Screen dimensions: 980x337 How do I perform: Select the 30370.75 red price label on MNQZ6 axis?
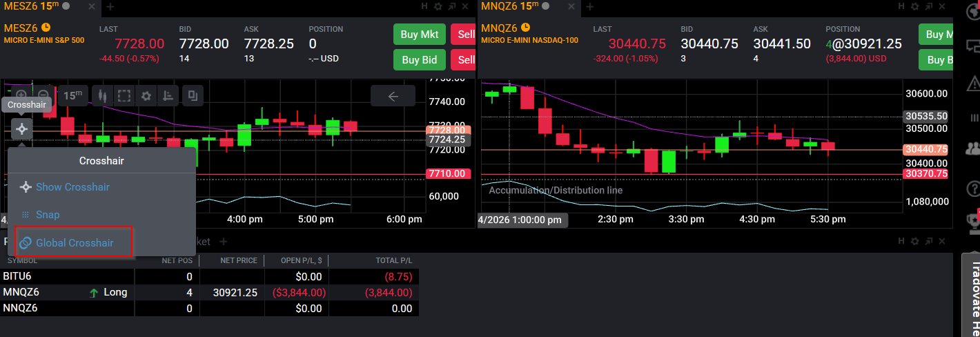coord(927,173)
